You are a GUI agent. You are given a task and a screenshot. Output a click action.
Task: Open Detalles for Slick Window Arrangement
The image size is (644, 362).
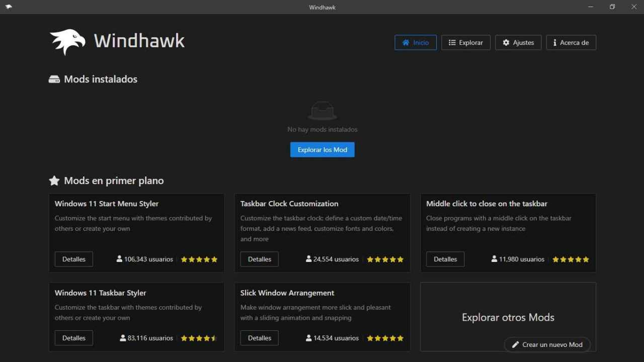click(x=259, y=338)
